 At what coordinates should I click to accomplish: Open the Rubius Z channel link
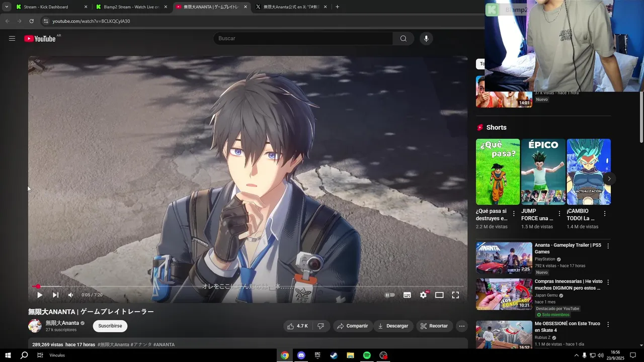coord(542,338)
